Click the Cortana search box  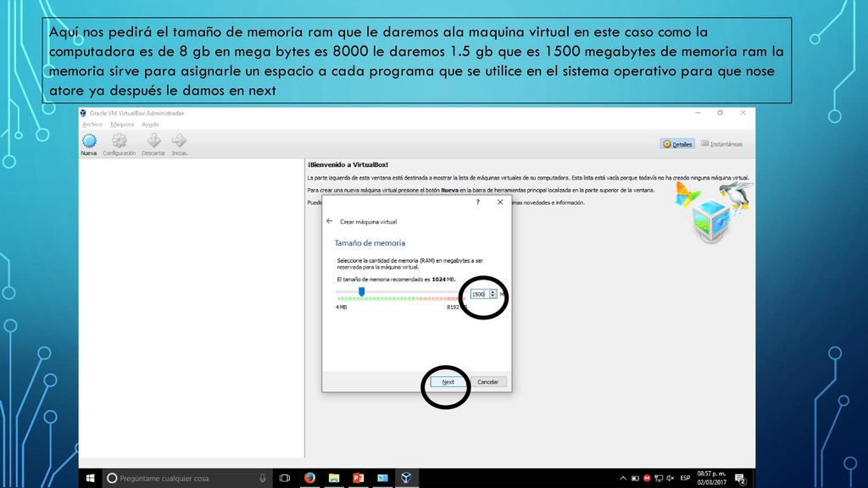187,478
